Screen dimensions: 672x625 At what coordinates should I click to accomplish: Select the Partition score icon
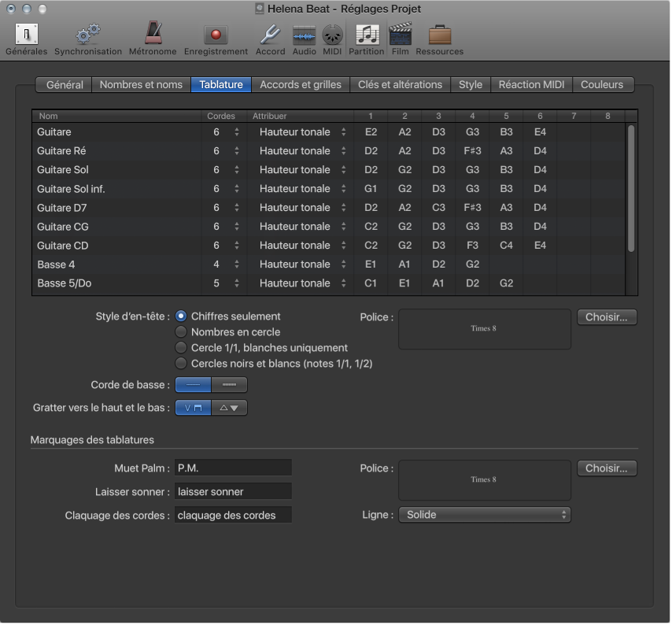[367, 39]
